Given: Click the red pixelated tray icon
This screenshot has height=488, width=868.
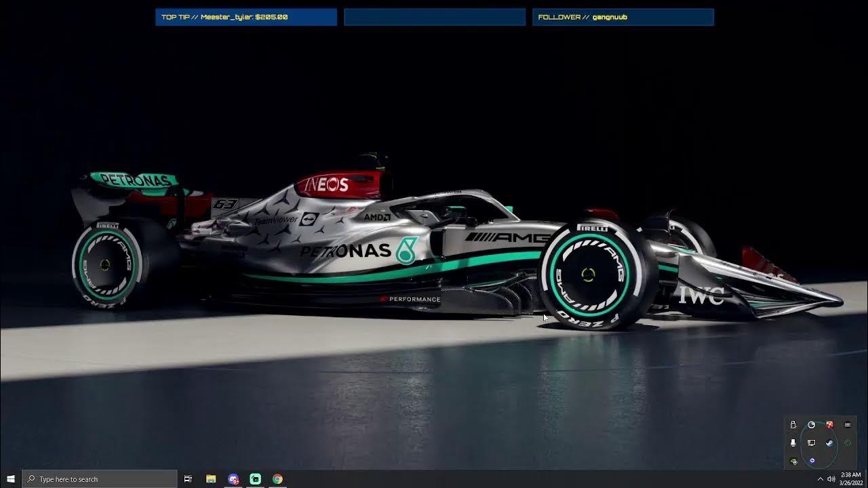Looking at the screenshot, I should pyautogui.click(x=829, y=425).
